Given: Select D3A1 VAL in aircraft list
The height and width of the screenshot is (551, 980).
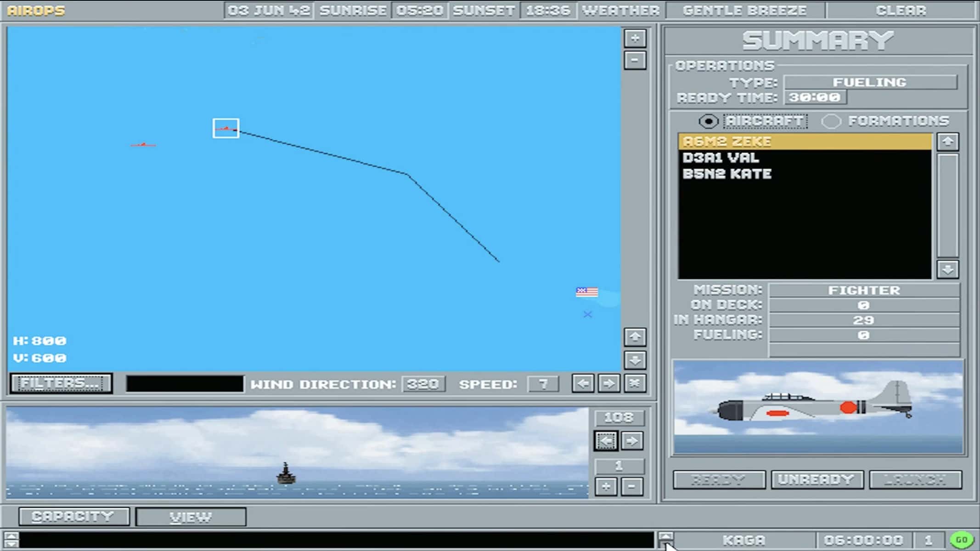Looking at the screenshot, I should click(x=721, y=158).
